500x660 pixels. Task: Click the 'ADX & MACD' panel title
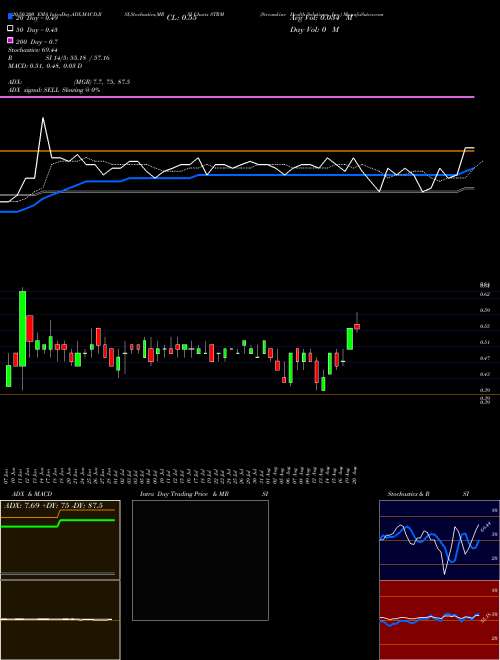pos(32,494)
